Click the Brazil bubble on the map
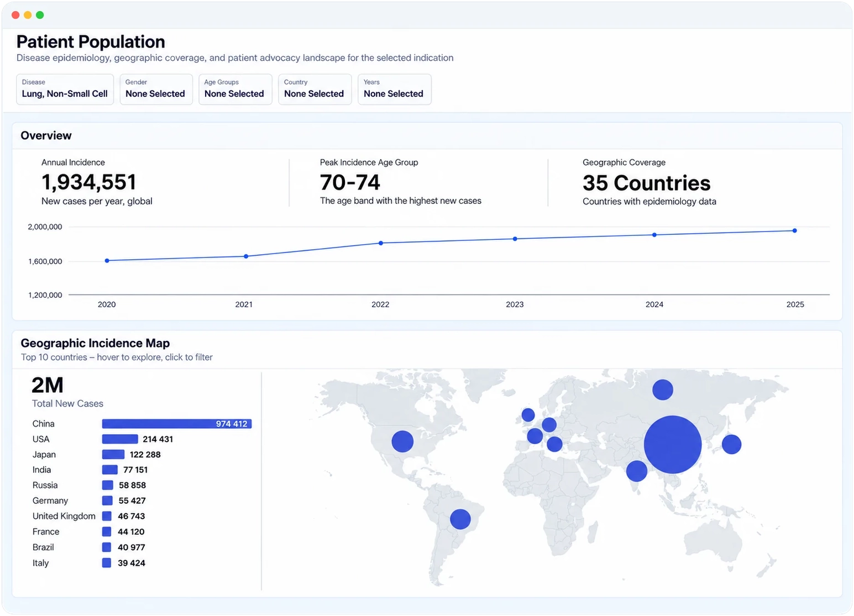Viewport: 854px width, 616px height. tap(460, 519)
